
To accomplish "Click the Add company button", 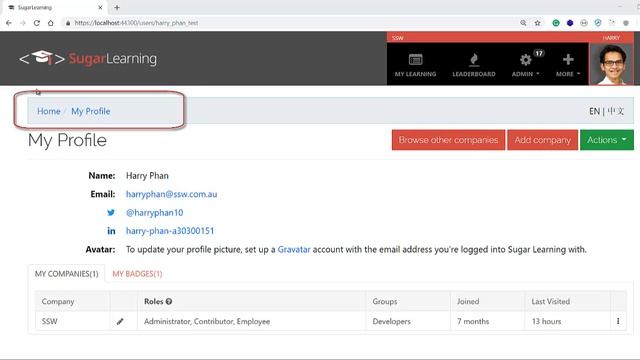I will click(542, 140).
